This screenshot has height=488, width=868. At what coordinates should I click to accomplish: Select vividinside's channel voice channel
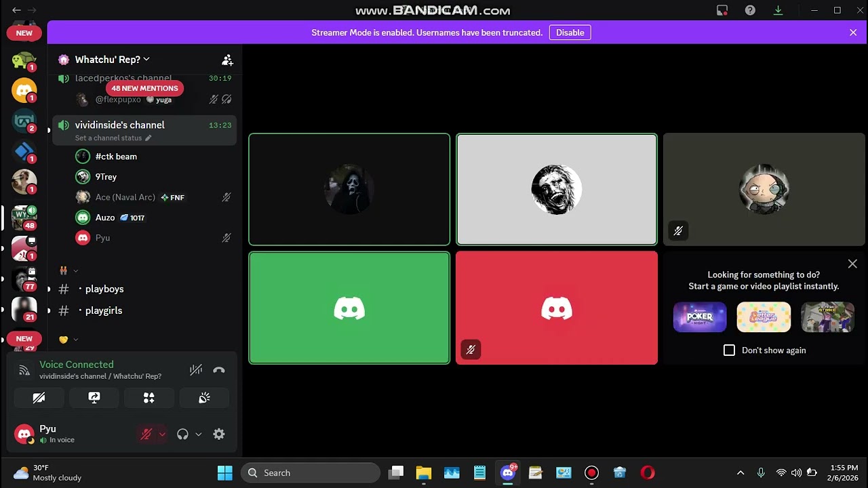click(144, 130)
